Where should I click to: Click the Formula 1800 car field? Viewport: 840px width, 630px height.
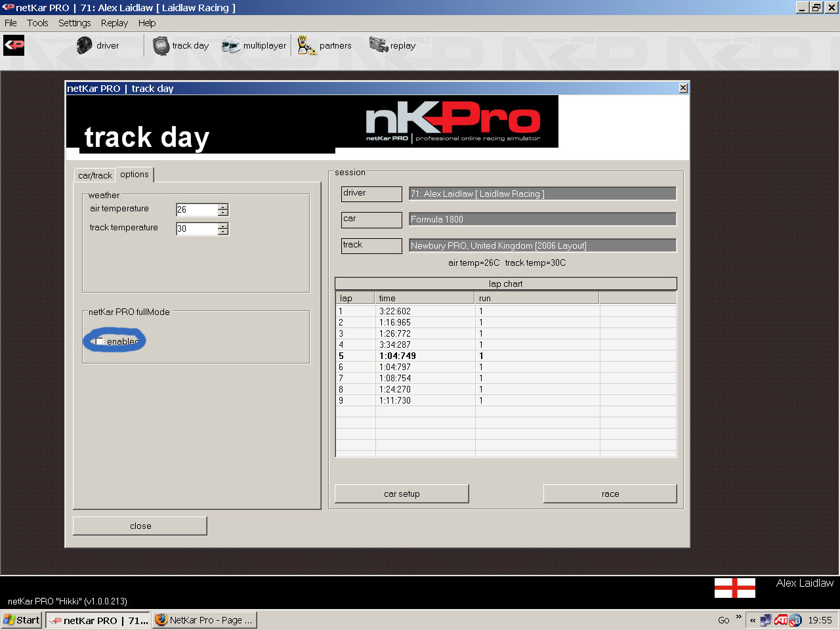[x=543, y=219]
